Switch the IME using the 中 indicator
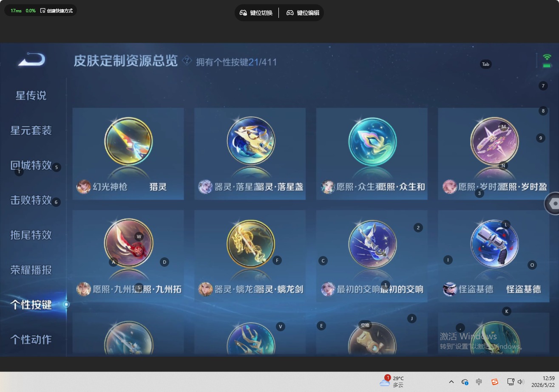 479,382
